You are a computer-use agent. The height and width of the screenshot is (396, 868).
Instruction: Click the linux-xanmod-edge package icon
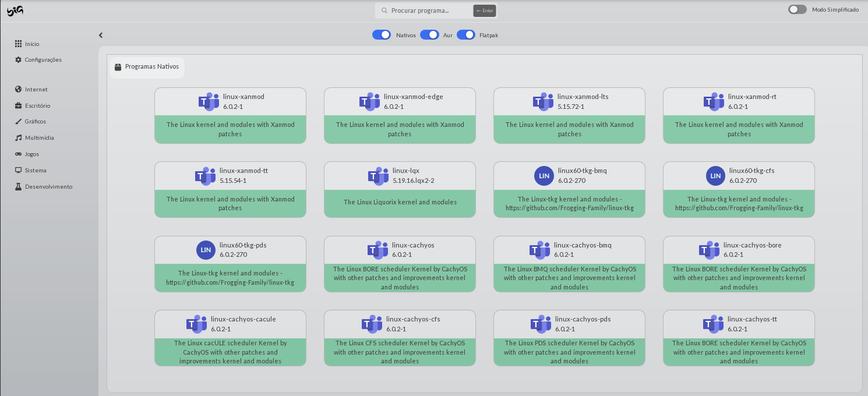pyautogui.click(x=369, y=101)
